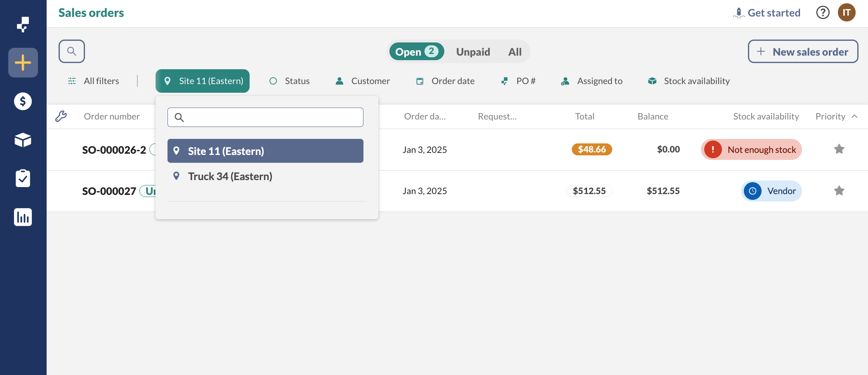The height and width of the screenshot is (375, 868).
Task: Open the Stock availability filter dropdown
Action: click(689, 81)
